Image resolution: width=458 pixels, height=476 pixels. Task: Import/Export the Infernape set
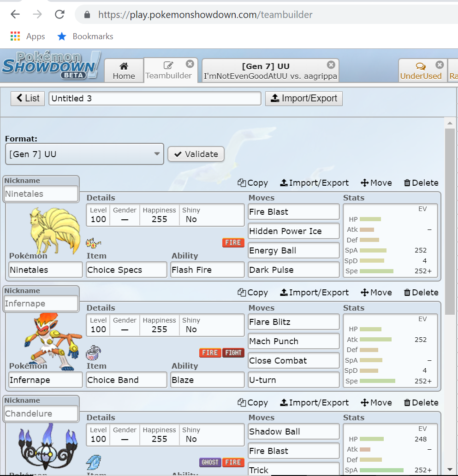tap(314, 292)
